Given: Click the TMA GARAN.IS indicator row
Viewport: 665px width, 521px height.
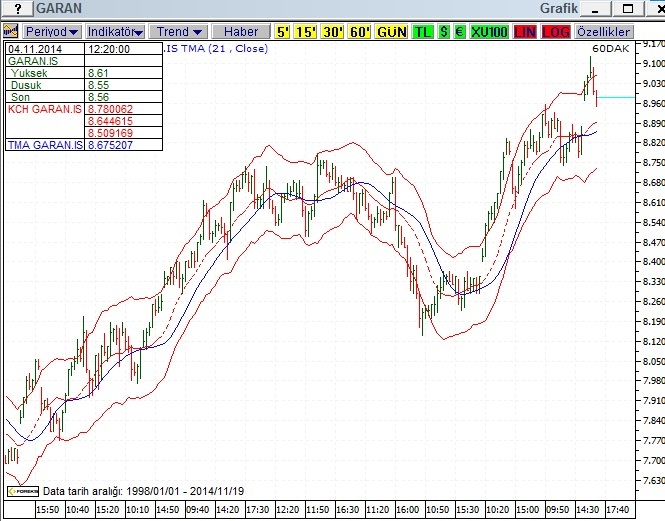Looking at the screenshot, I should [x=84, y=145].
